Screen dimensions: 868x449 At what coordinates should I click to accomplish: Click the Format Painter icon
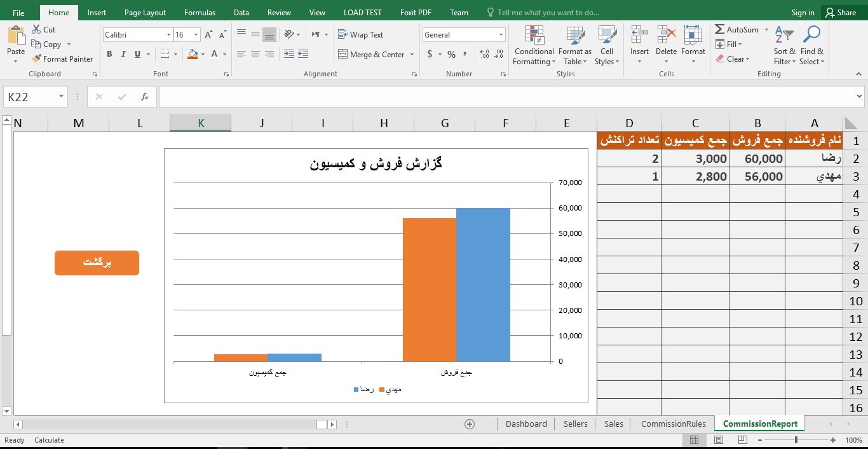[37, 59]
